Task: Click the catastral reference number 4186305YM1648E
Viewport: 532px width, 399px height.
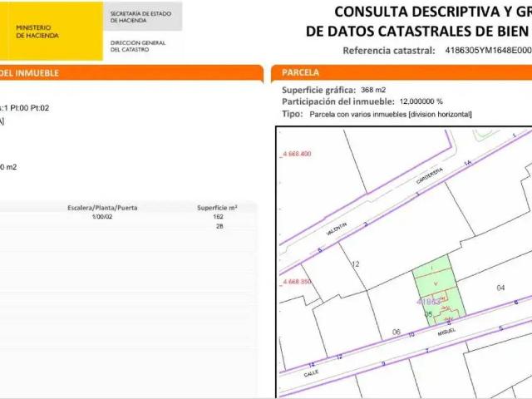Action: pyautogui.click(x=488, y=50)
